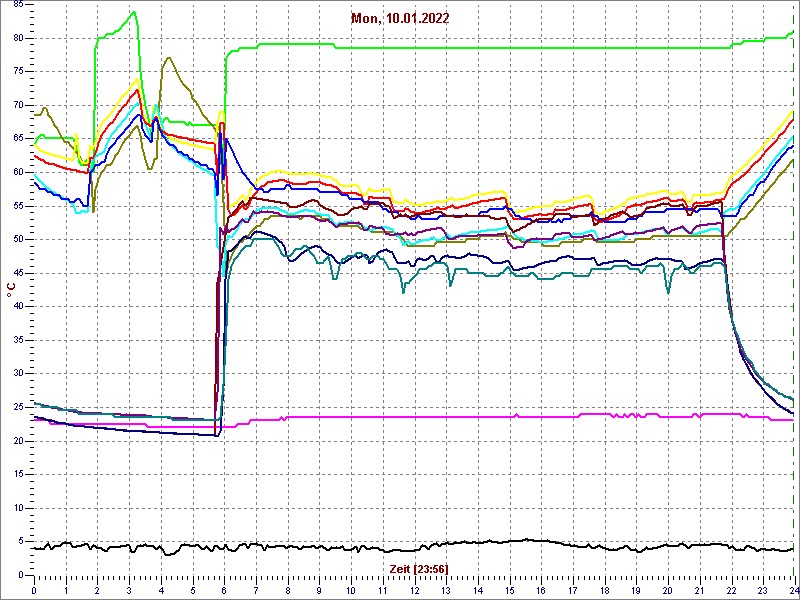Screen dimensions: 800x600
Task: Click hour 7 on the time axis
Action: [256, 589]
